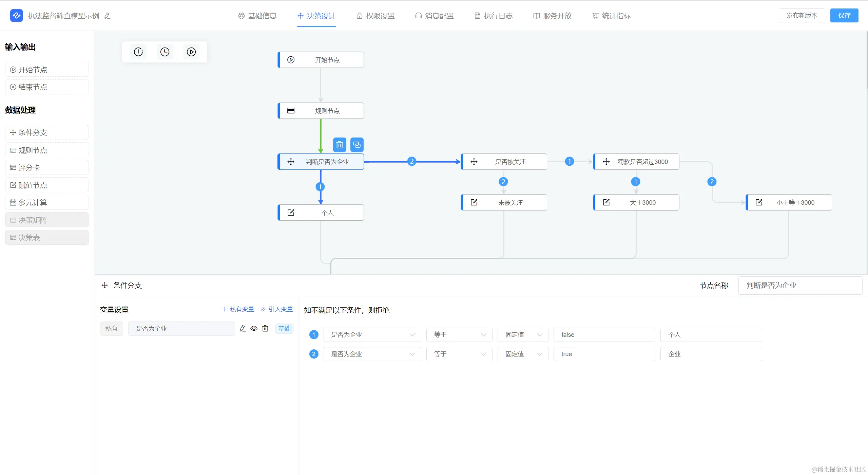Switch to the 权限设置 tab
Viewport: 868px width, 475px height.
375,16
